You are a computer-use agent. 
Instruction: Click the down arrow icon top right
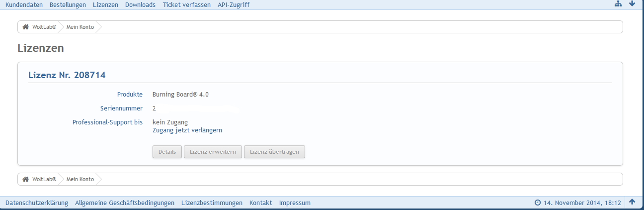[x=632, y=4]
